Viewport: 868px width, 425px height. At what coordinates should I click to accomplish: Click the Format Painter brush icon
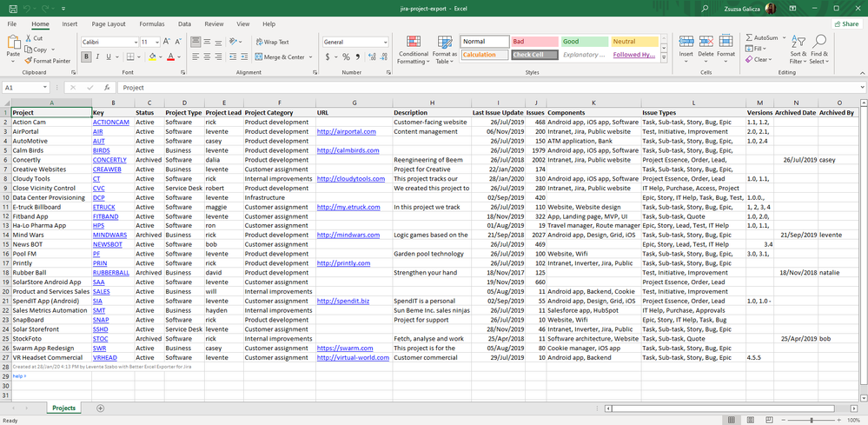point(30,61)
